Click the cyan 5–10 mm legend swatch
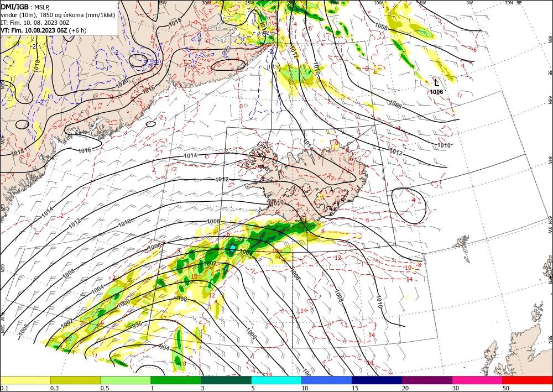The width and height of the screenshot is (553, 392). [276, 380]
